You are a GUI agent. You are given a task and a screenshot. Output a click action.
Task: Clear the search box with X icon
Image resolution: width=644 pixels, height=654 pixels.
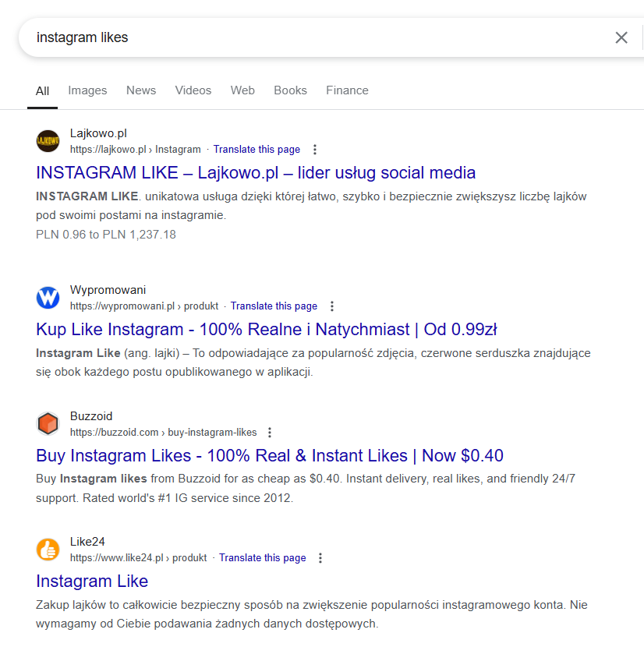coord(621,37)
